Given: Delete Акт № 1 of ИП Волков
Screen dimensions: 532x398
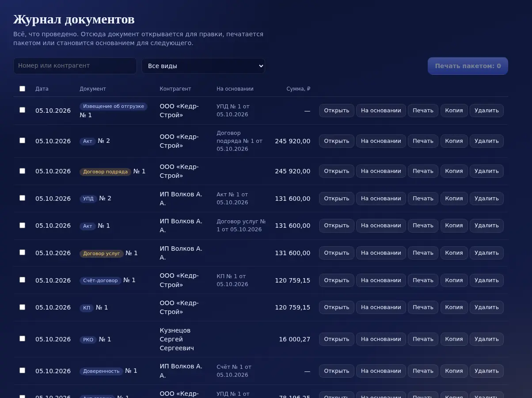Looking at the screenshot, I should point(486,226).
